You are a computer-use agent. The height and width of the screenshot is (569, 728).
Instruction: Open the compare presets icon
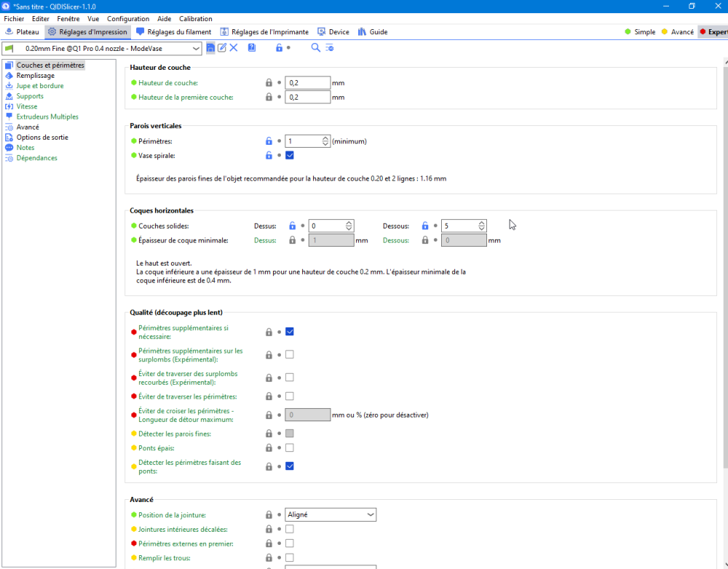pos(330,48)
